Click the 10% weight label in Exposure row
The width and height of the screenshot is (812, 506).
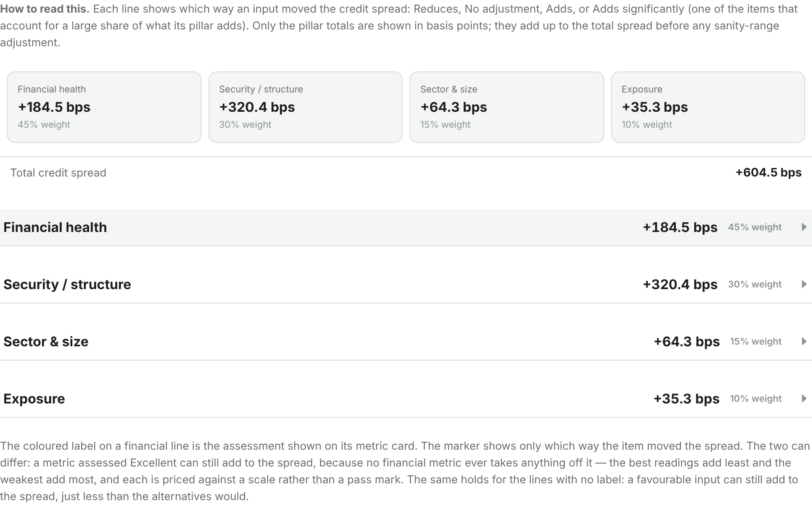pyautogui.click(x=756, y=399)
